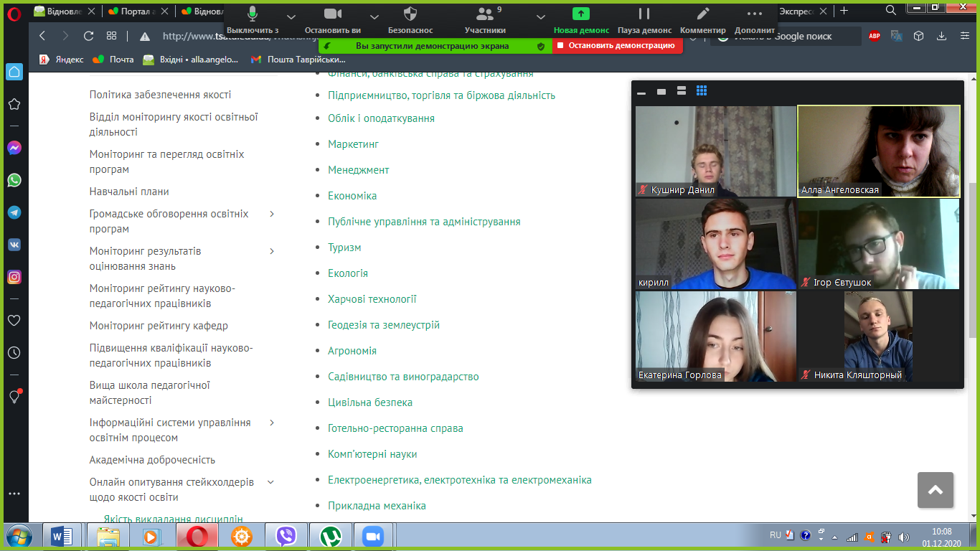Click the Zoom security shield icon
Viewport: 980px width, 551px height.
click(410, 14)
